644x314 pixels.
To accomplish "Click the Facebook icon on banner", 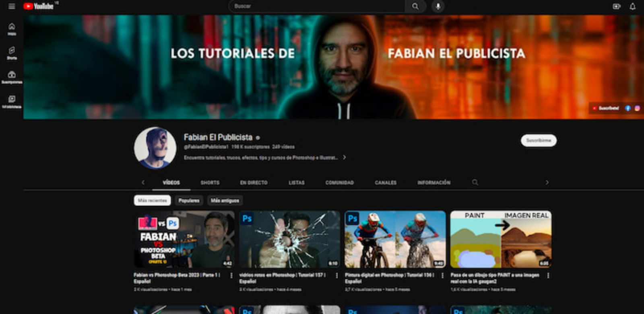I will 627,108.
